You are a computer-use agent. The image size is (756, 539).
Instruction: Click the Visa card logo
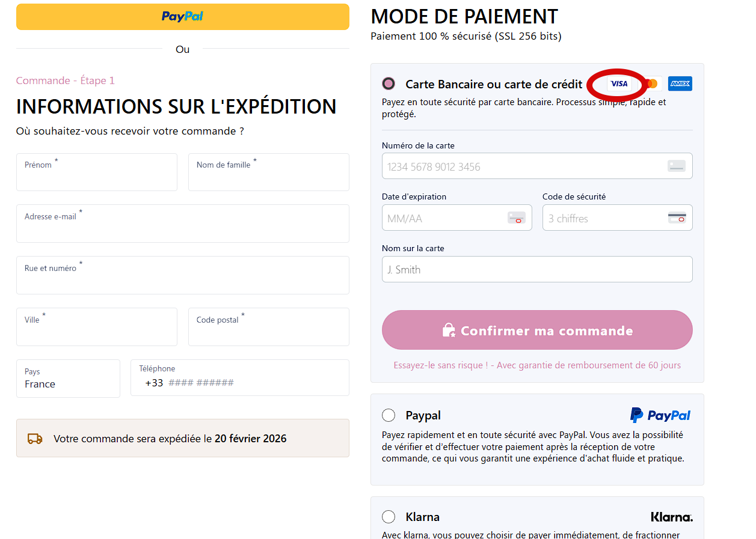click(x=619, y=84)
